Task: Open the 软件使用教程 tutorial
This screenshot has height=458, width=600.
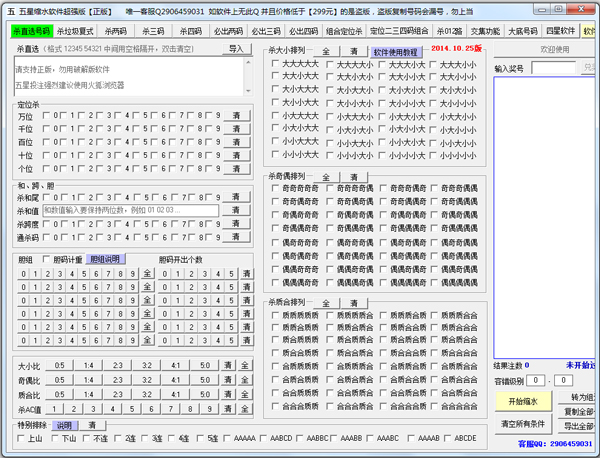Action: pos(397,51)
